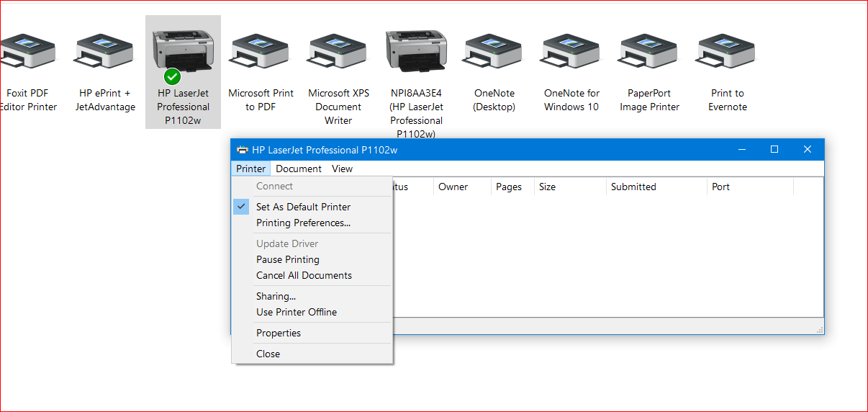The height and width of the screenshot is (412, 868).
Task: Select the Microsoft XPS Document Writer icon
Action: [338, 52]
